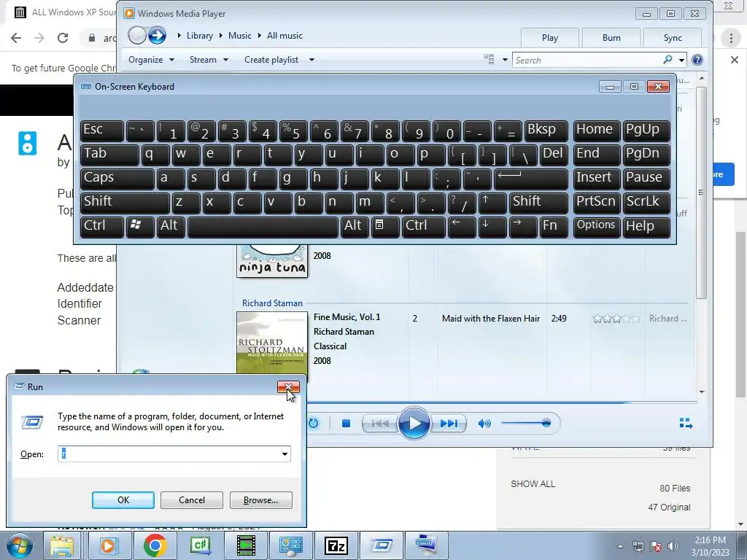
Task: Click the Esc key on On-Screen Keyboard
Action: click(102, 131)
